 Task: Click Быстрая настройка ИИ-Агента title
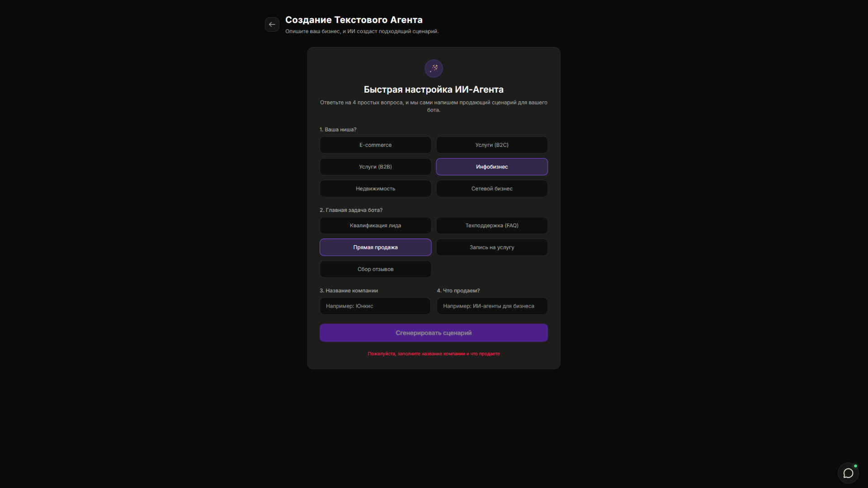tap(434, 89)
